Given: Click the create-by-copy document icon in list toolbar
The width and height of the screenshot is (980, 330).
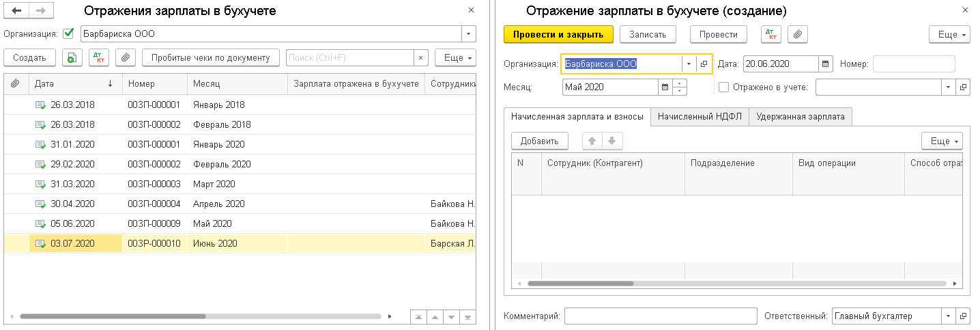Looking at the screenshot, I should [72, 58].
